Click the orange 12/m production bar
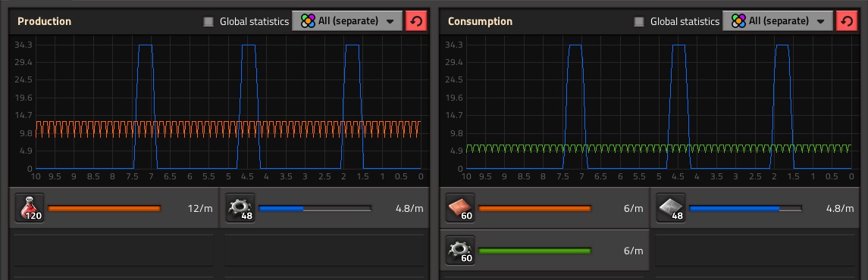Screen dimensions: 868x280 [x=104, y=208]
